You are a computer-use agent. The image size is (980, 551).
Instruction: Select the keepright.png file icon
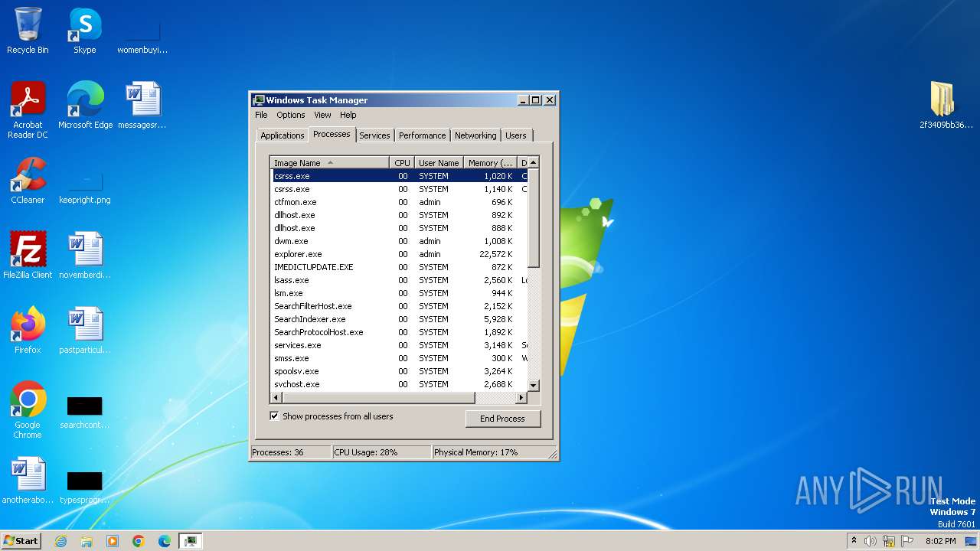[x=85, y=186]
